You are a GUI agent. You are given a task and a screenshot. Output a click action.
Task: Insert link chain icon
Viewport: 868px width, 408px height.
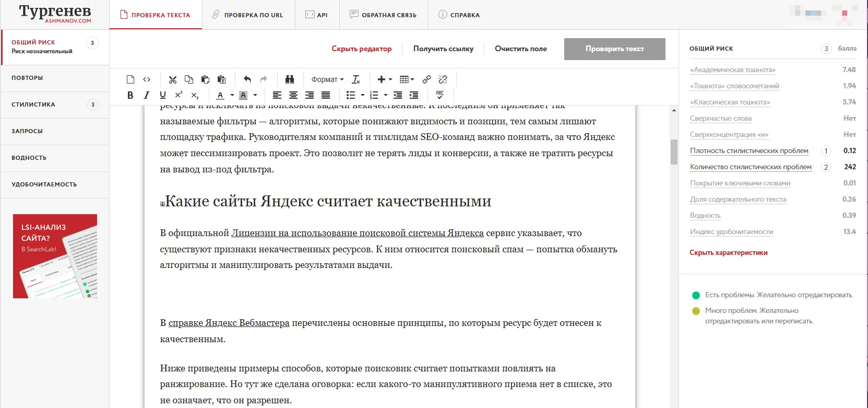[x=426, y=79]
